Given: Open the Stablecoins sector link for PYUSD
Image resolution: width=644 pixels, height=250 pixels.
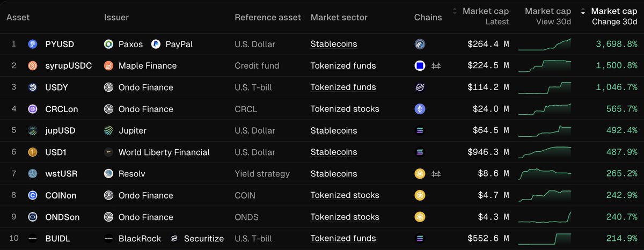Looking at the screenshot, I should click(333, 44).
